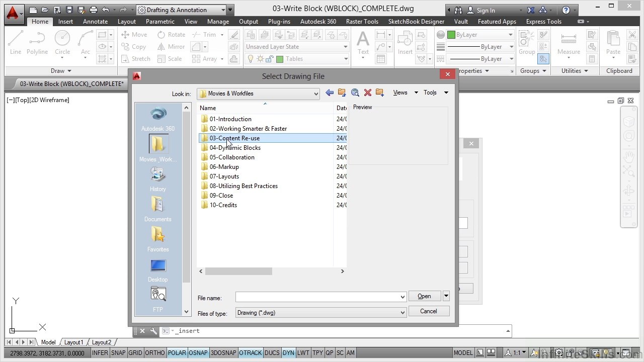
Task: Click the Stretch tool
Action: [x=136, y=59]
